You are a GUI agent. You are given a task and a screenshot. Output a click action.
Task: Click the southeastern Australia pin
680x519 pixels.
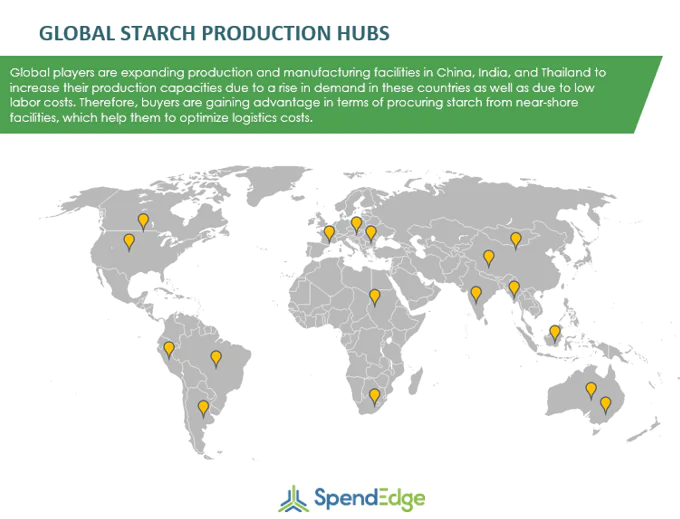pos(605,405)
